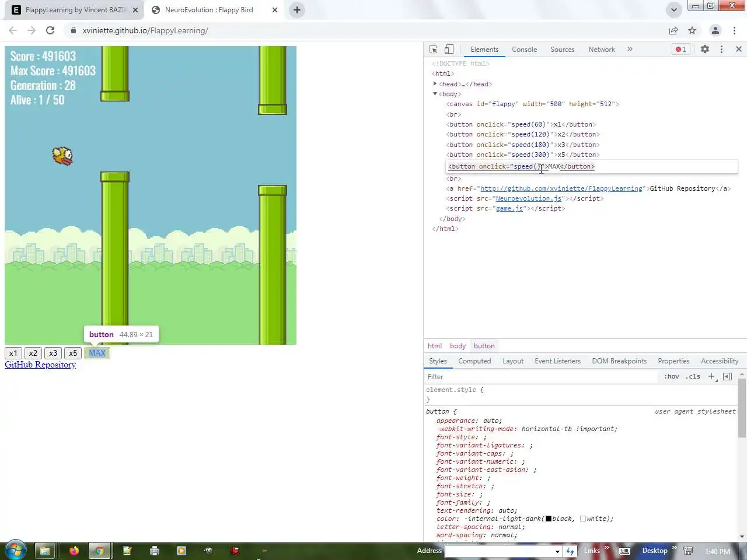Viewport: 747px width, 560px height.
Task: Open a new browser tab
Action: pyautogui.click(x=297, y=10)
